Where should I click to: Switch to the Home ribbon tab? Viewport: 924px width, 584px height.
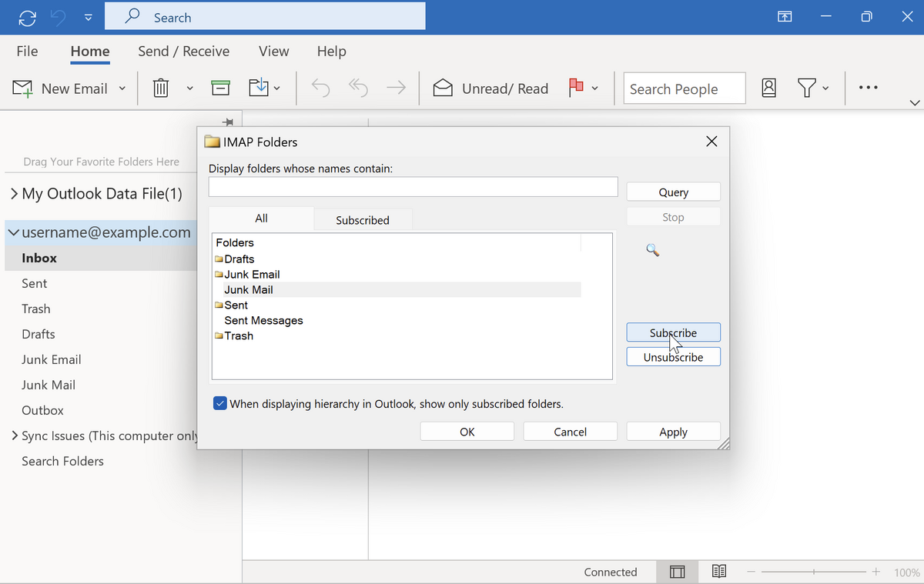pos(90,51)
